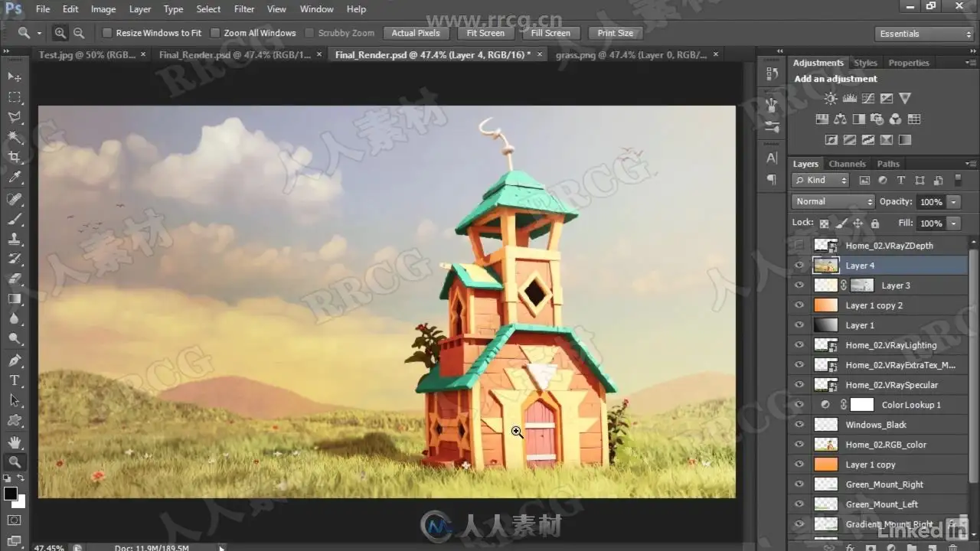980x551 pixels.
Task: Click the Fit Screen button
Action: [x=486, y=33]
